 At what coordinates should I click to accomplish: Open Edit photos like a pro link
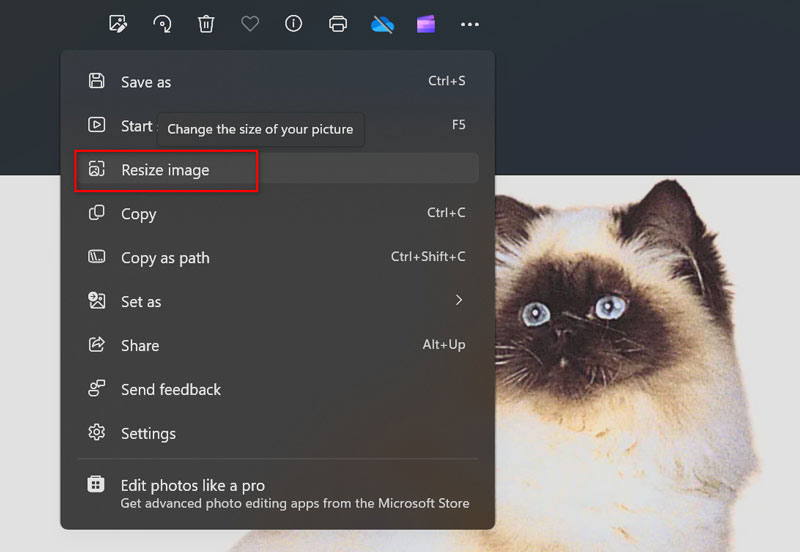point(278,493)
